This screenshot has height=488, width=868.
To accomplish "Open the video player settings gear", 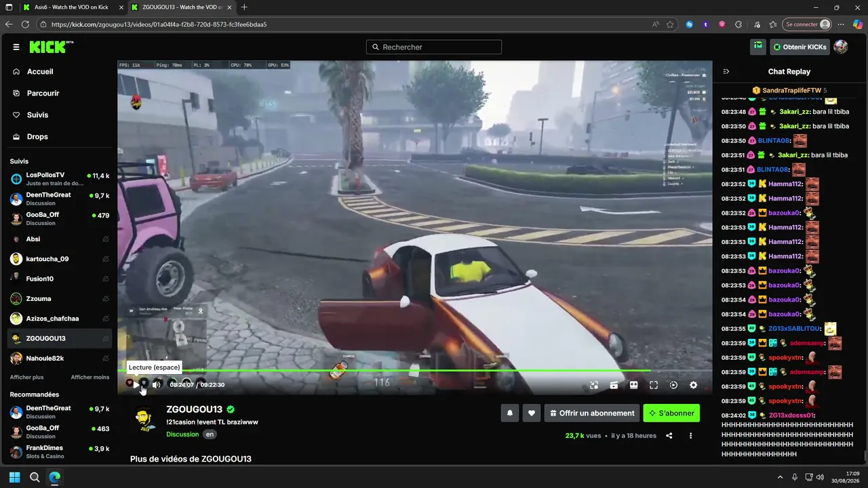I will pos(693,385).
